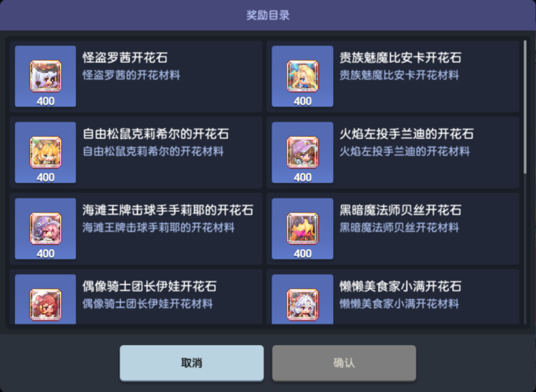Click the 奖励目录 dialog header
Screen dimensions: 536x392
[x=268, y=15]
